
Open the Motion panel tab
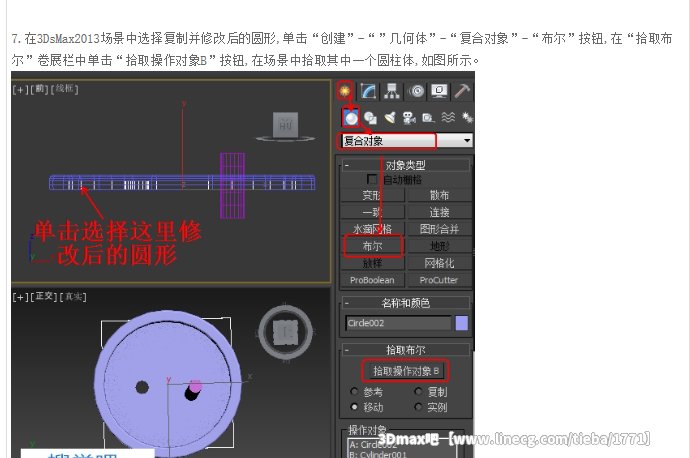(416, 91)
